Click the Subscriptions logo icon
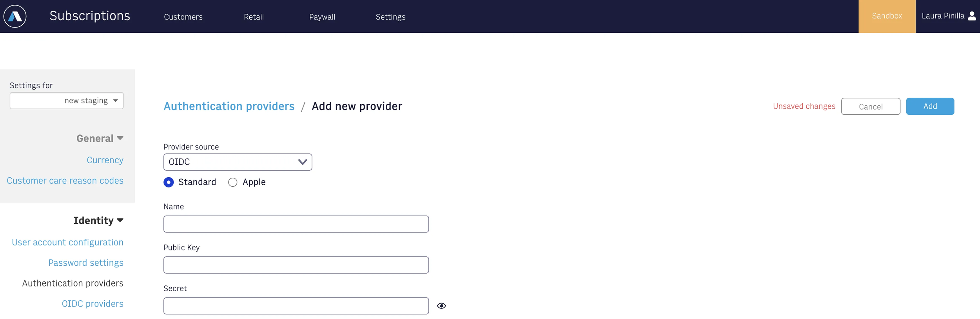Viewport: 980px width, 319px height. 15,16
